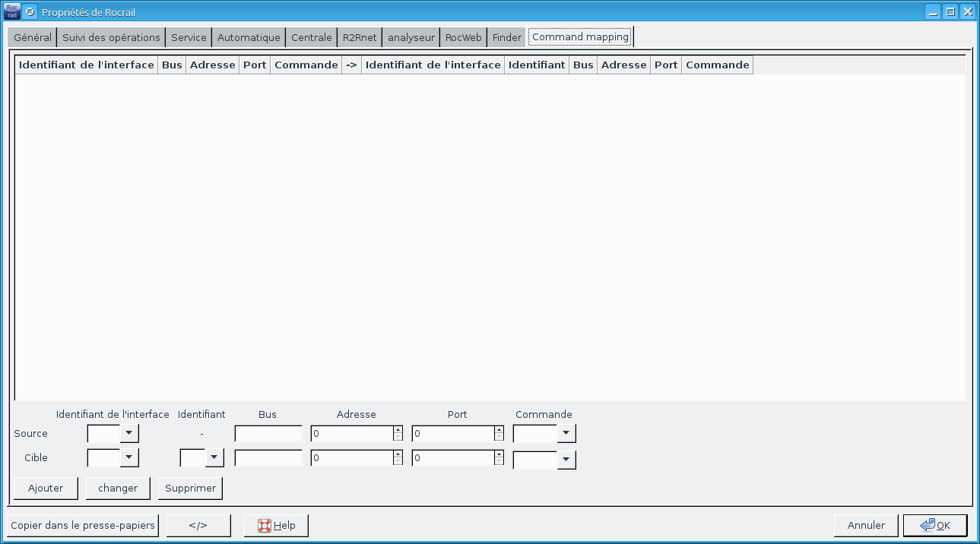The image size is (980, 544).
Task: Switch to the Automatique tab
Action: pos(249,37)
